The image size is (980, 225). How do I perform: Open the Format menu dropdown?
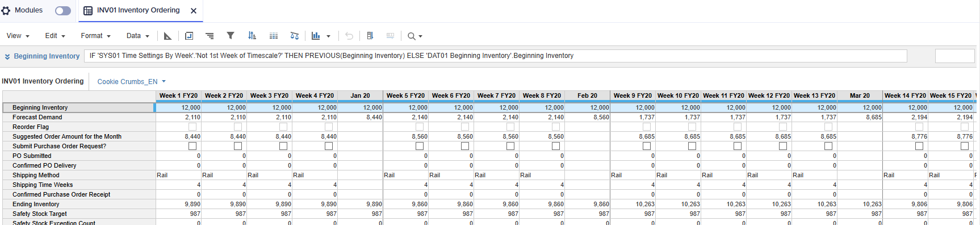point(95,36)
